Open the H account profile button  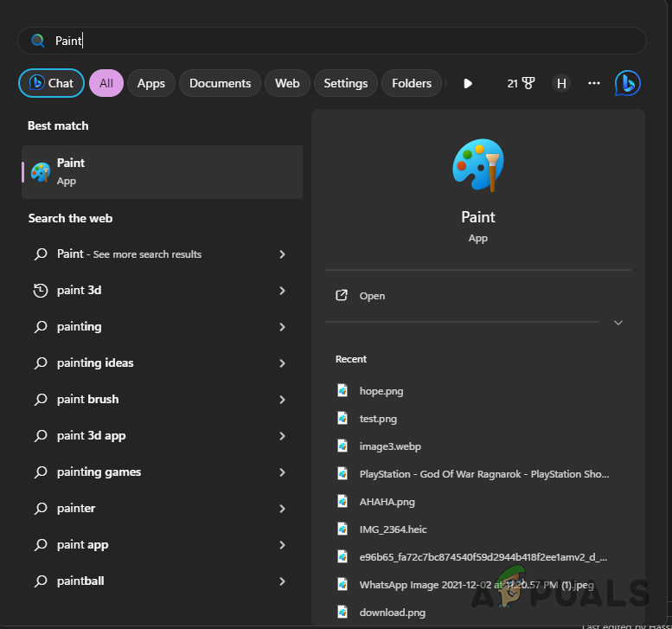(x=561, y=83)
